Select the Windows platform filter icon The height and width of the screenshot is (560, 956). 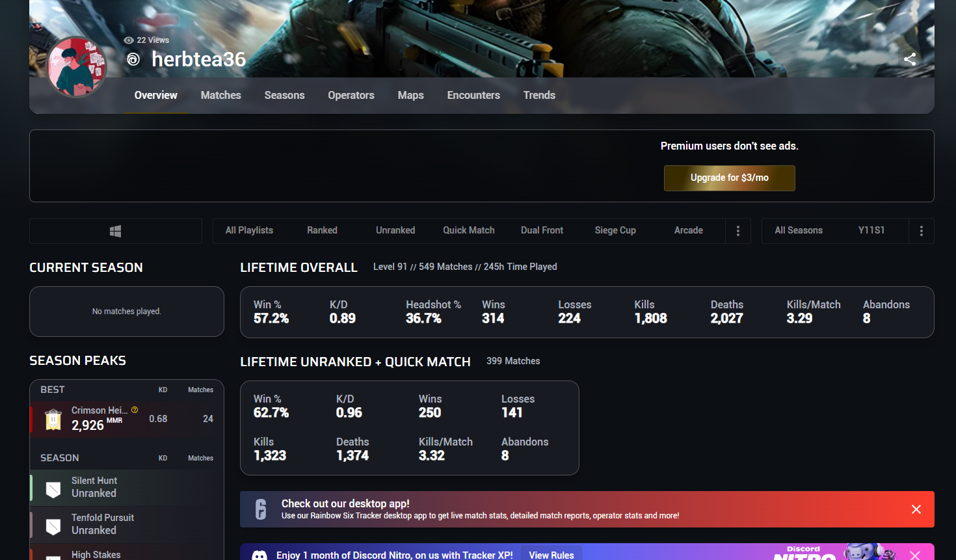pos(116,231)
